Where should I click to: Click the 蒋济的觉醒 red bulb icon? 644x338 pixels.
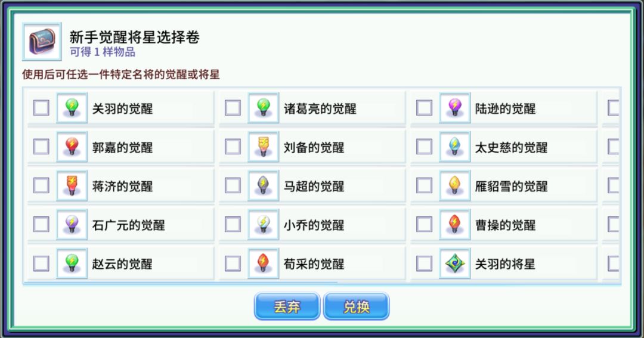point(72,186)
